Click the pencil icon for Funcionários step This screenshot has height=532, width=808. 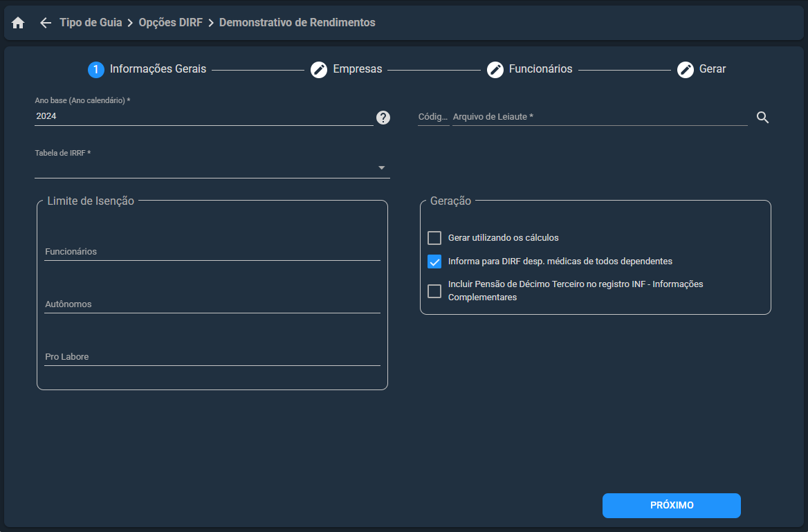[x=495, y=70]
